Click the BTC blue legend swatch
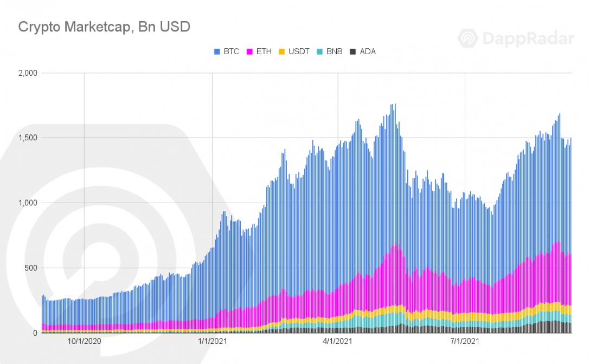 (x=217, y=52)
